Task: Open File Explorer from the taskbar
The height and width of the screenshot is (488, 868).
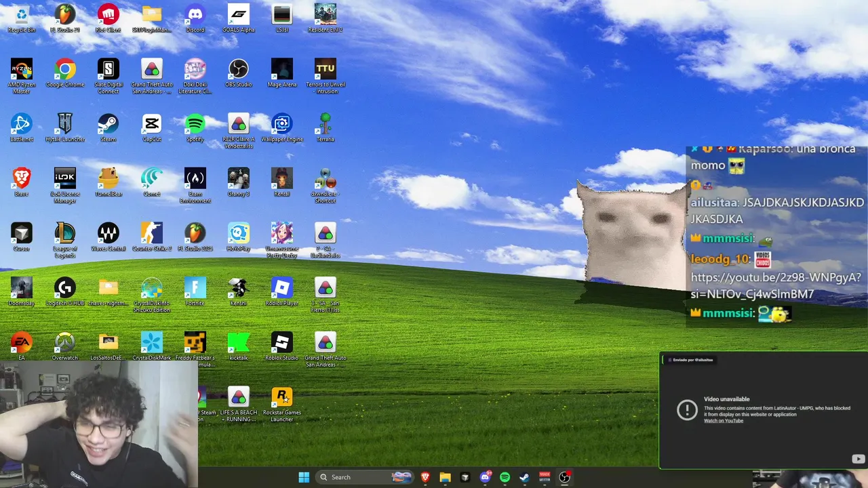Action: 445,477
